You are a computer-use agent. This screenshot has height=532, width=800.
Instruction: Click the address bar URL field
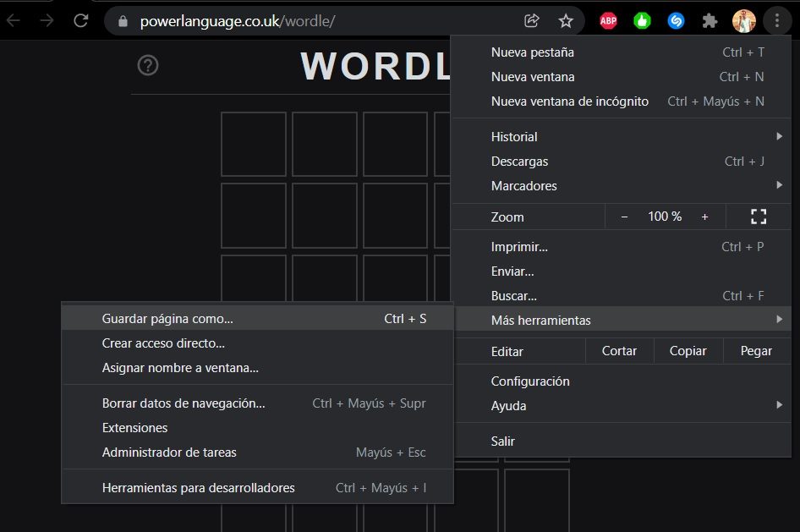pos(321,21)
